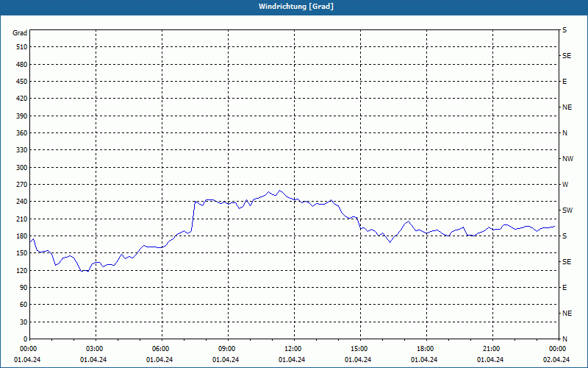Select the E compass label level with 90

tap(564, 288)
